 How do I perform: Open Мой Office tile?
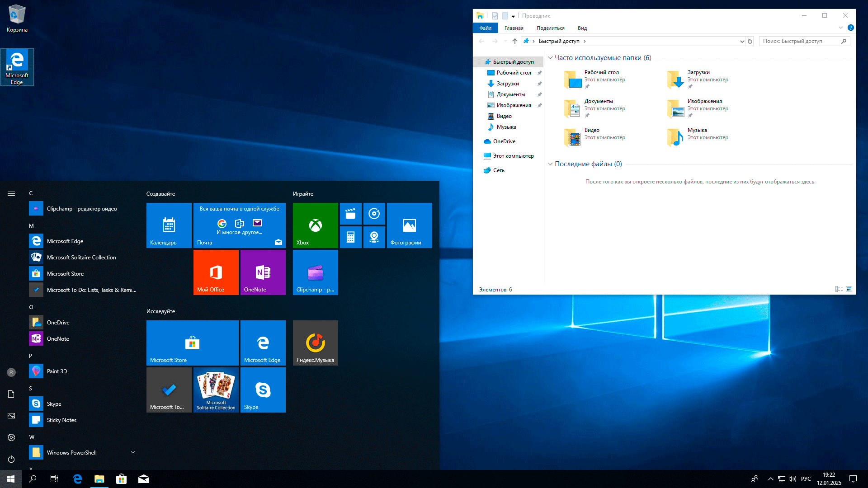coord(216,272)
